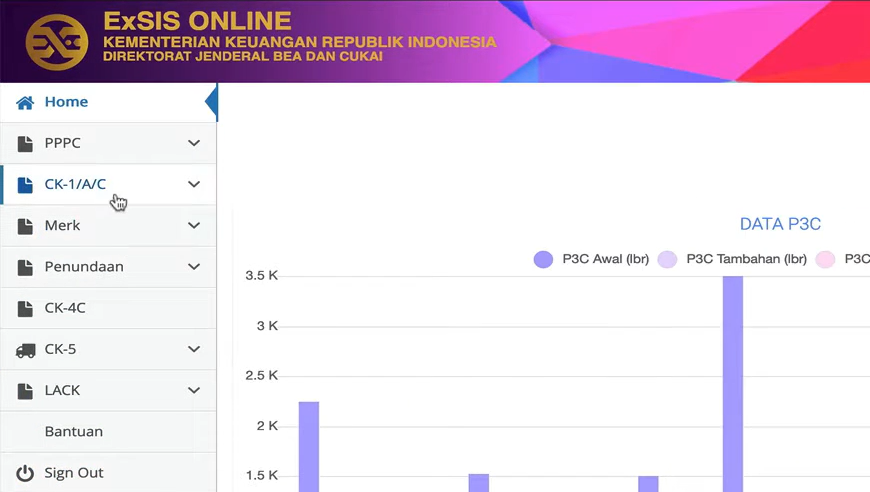This screenshot has height=492, width=870.
Task: Click the CK-4C document icon
Action: 25,308
